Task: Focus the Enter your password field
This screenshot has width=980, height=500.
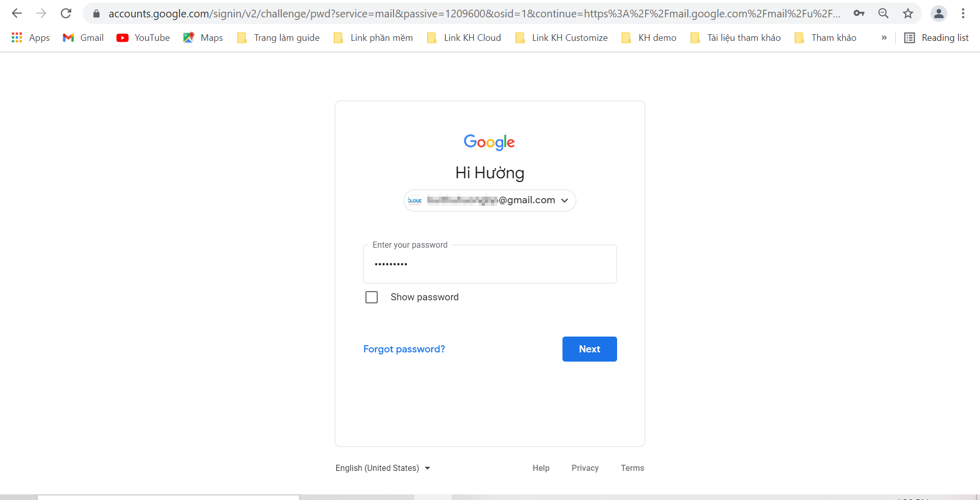Action: [490, 264]
